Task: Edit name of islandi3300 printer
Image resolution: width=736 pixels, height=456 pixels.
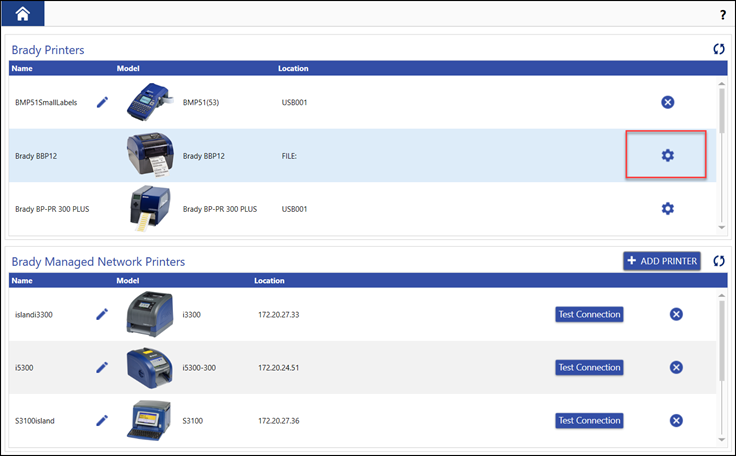Action: point(102,314)
